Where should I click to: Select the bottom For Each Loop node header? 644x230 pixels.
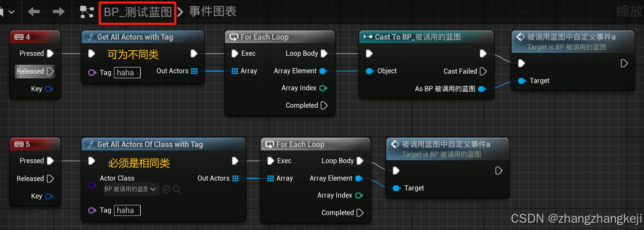[x=316, y=144]
